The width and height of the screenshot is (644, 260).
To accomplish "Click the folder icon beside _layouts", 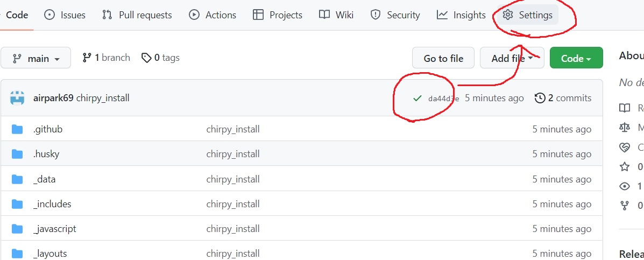I will tap(17, 254).
